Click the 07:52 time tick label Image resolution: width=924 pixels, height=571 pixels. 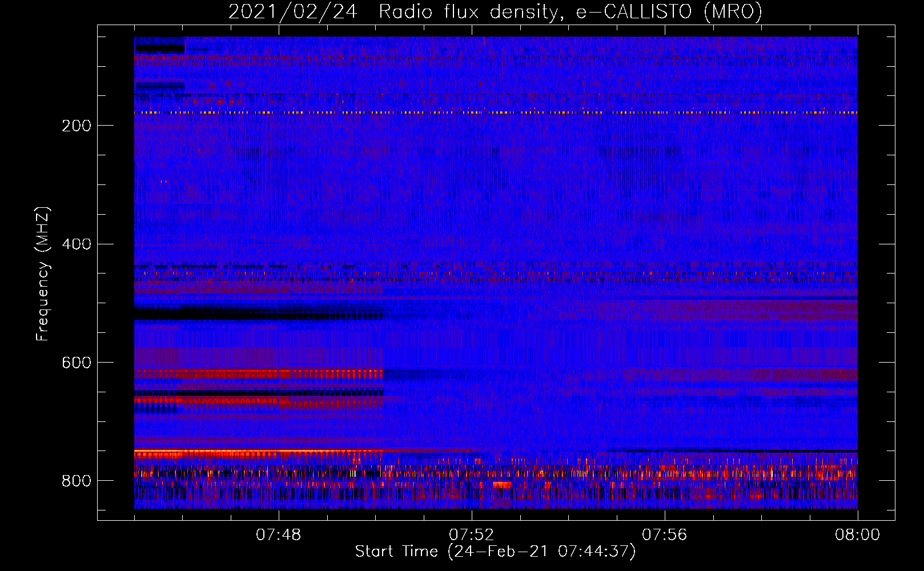pos(472,535)
